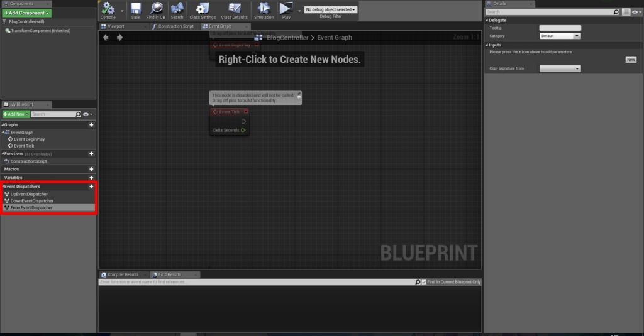Open the Add Component dropdown
The image size is (644, 336).
26,13
